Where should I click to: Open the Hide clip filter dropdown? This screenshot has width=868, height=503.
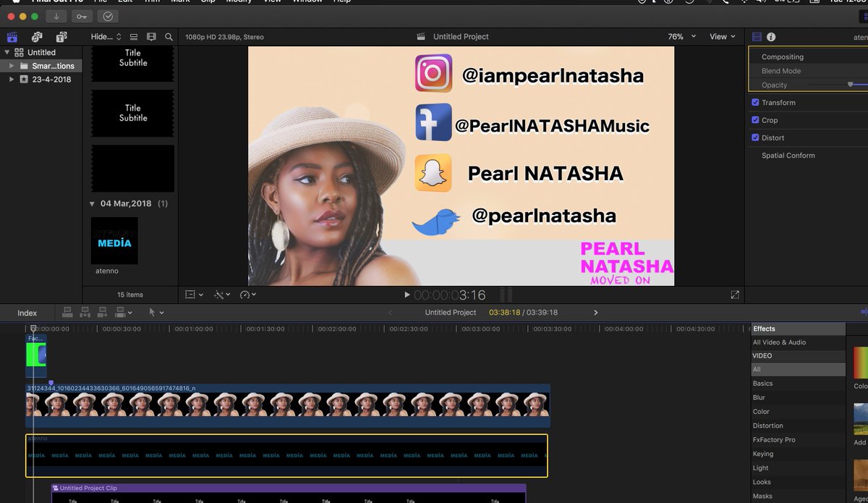click(105, 37)
